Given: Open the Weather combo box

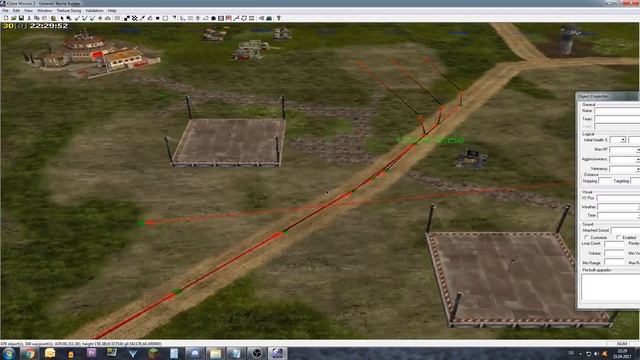Looking at the screenshot, I should [x=618, y=207].
